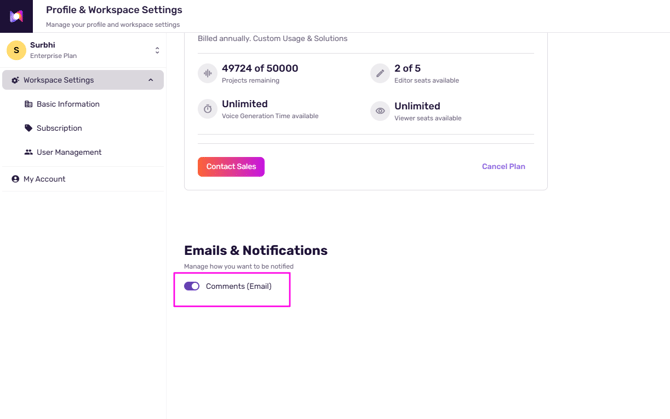The image size is (670, 419).
Task: Click the Workspace Settings gear icon
Action: click(x=15, y=80)
